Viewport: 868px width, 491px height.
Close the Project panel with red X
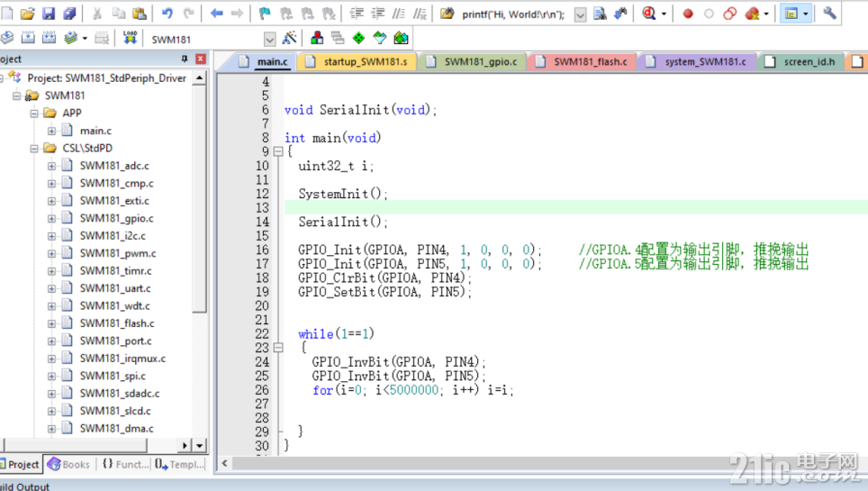(x=201, y=59)
